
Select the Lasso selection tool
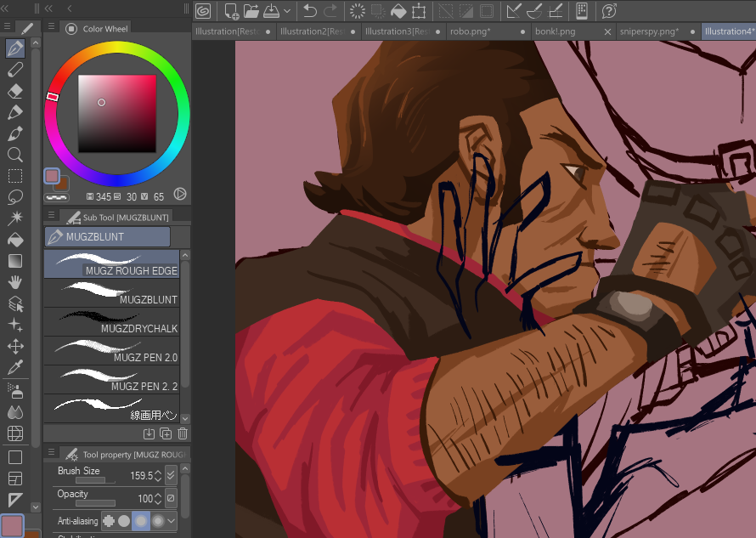tap(15, 197)
